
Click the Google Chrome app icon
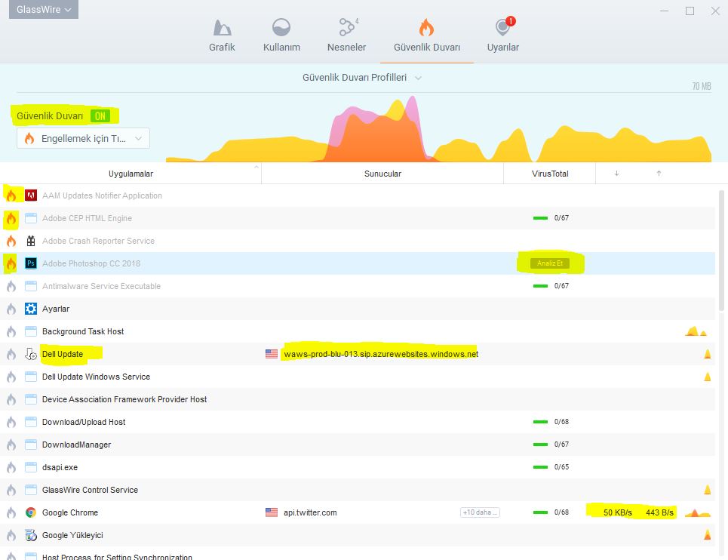[31, 512]
